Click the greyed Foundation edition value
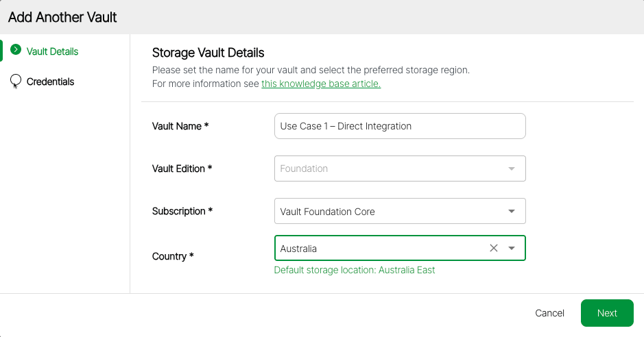The width and height of the screenshot is (644, 337). (304, 168)
